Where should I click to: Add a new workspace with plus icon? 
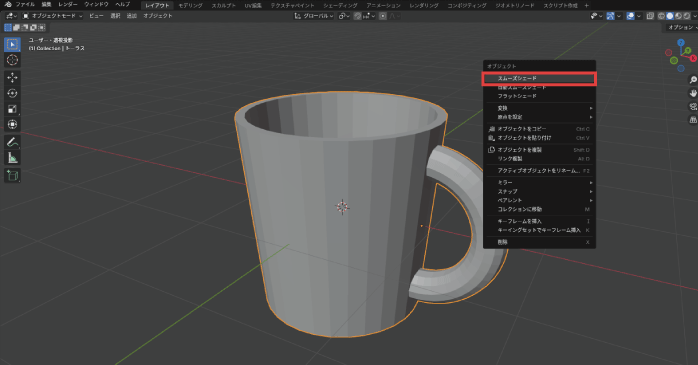tap(586, 5)
